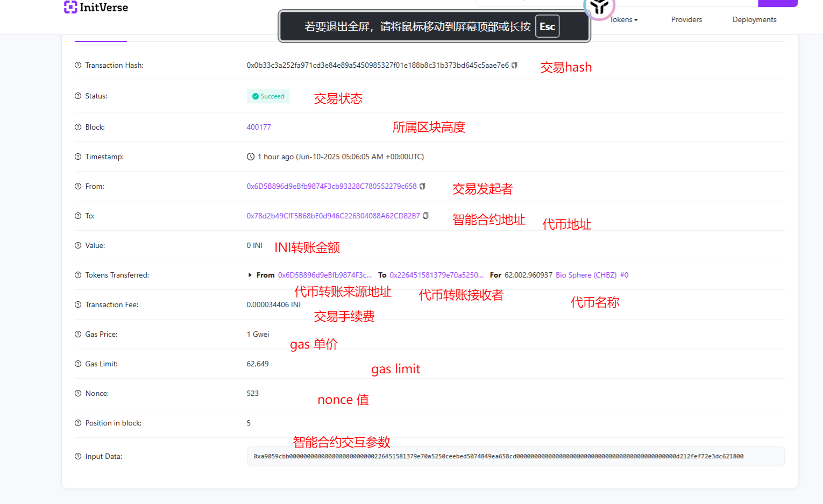
Task: Open the token recipient address 0x226451581379e70a5250
Action: (437, 275)
